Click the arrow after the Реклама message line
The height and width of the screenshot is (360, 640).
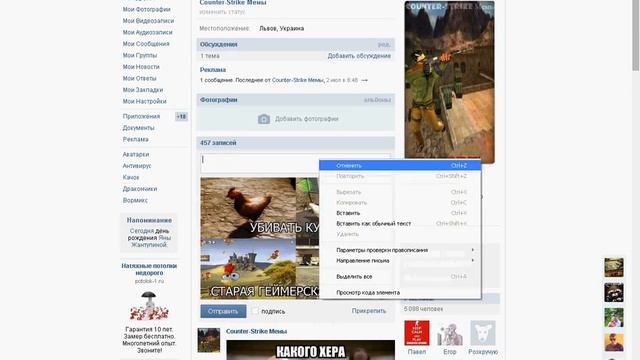click(364, 80)
